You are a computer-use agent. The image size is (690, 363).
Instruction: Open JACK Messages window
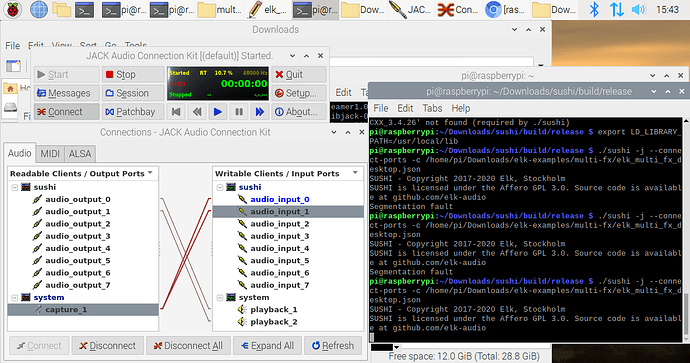pyautogui.click(x=66, y=93)
